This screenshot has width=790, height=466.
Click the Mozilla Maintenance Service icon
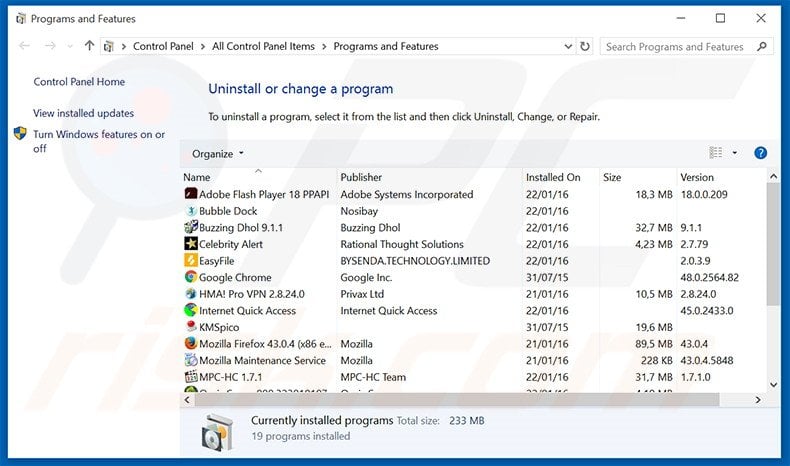click(191, 360)
